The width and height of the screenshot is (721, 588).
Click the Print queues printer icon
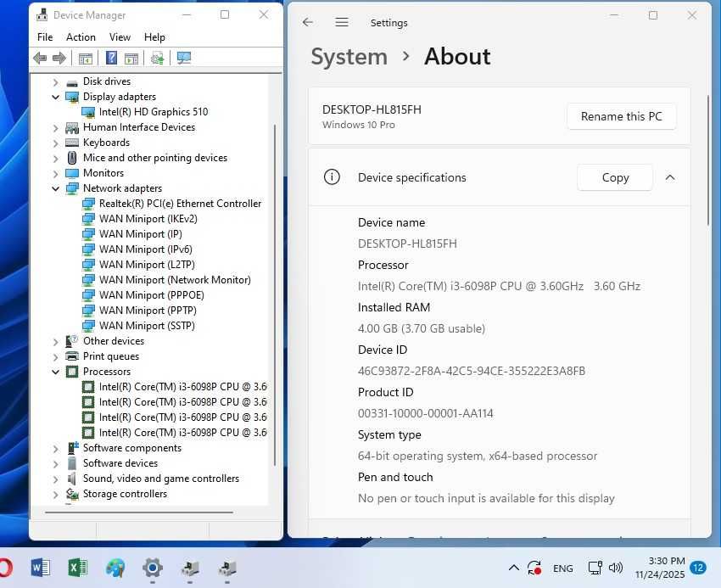pyautogui.click(x=72, y=356)
